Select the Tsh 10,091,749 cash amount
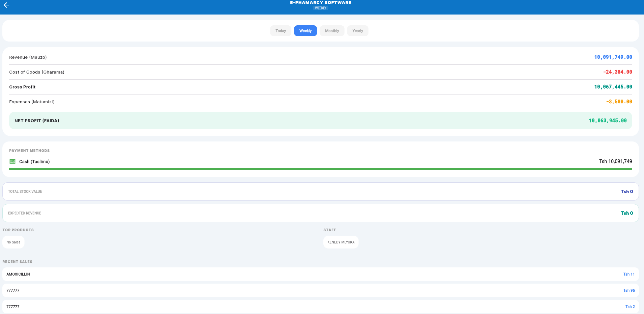644x314 pixels. pyautogui.click(x=616, y=161)
